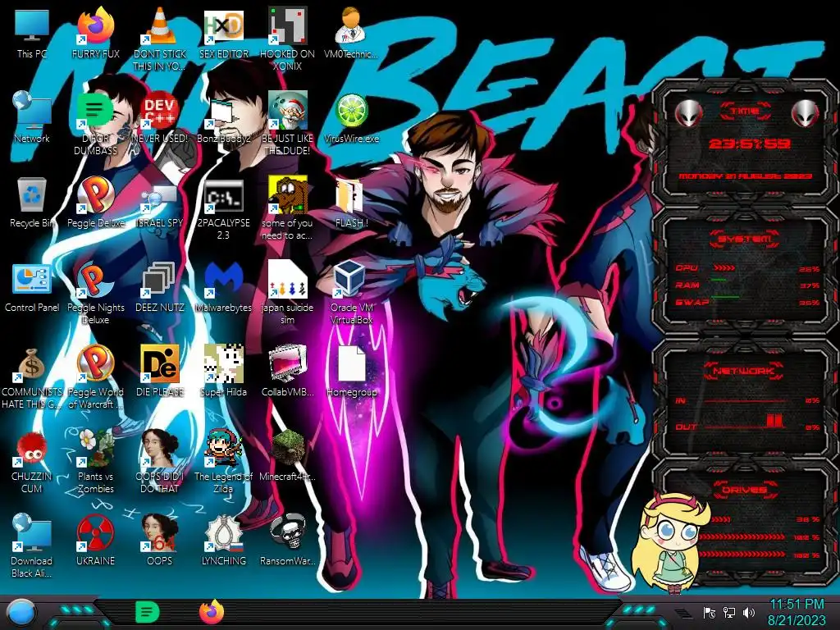Viewport: 840px width, 630px height.
Task: Click the RAM usage bar in widget
Action: (x=719, y=280)
